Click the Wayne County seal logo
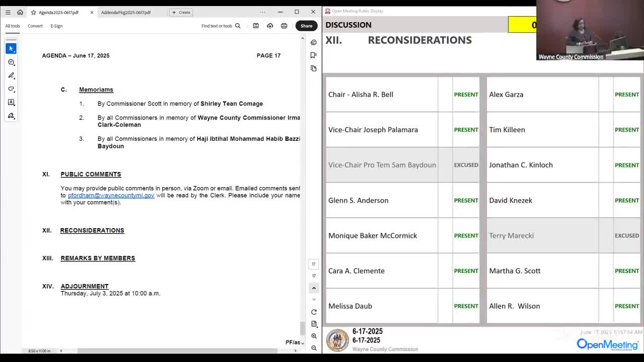The height and width of the screenshot is (362, 644). [338, 340]
